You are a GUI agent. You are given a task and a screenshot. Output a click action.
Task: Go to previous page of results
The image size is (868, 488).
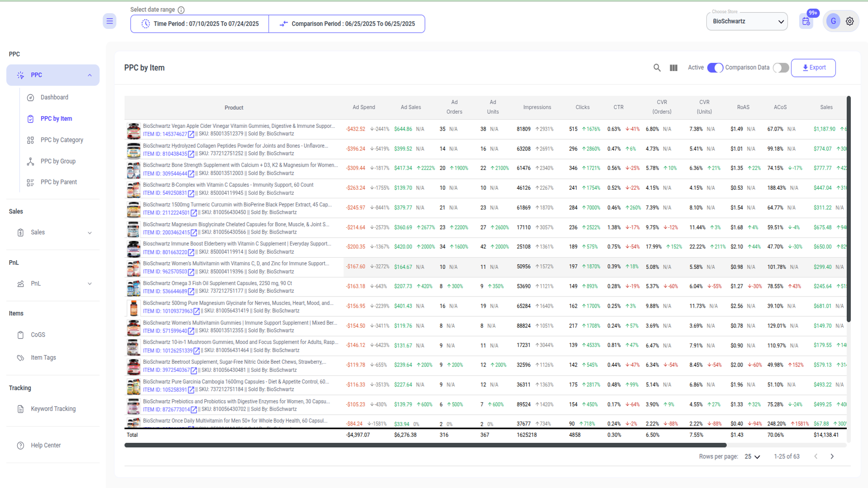pos(816,456)
